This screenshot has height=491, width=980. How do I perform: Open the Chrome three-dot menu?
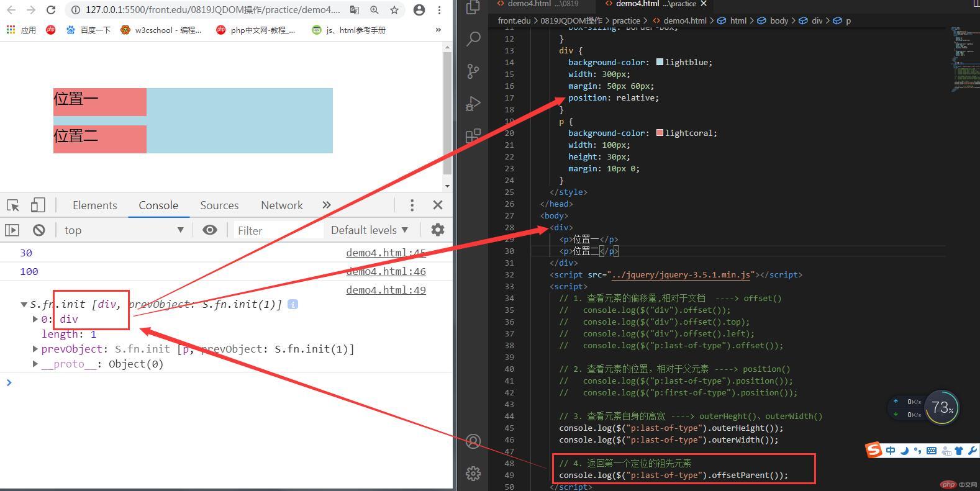[x=439, y=10]
